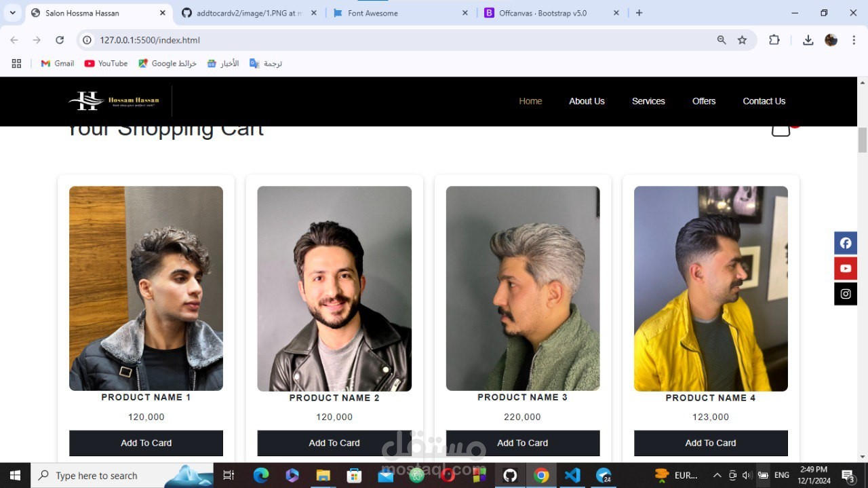Open GitHub Desktop from taskbar

point(510,475)
